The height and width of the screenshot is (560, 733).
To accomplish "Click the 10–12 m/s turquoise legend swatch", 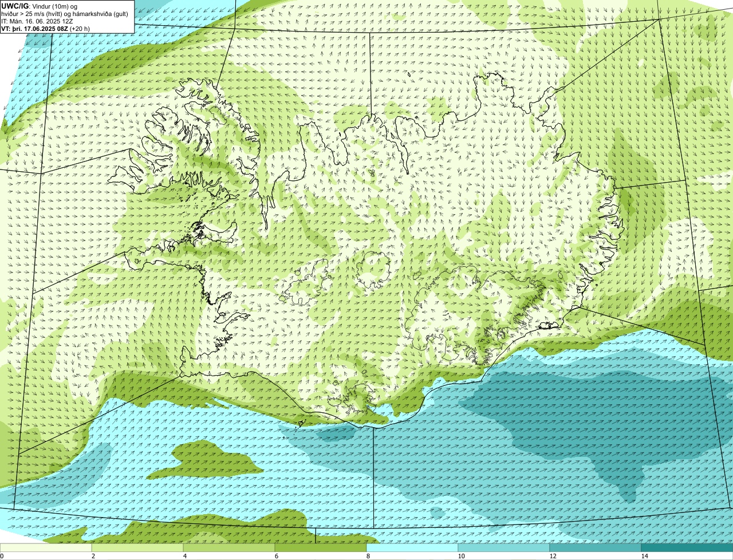I will 504,547.
